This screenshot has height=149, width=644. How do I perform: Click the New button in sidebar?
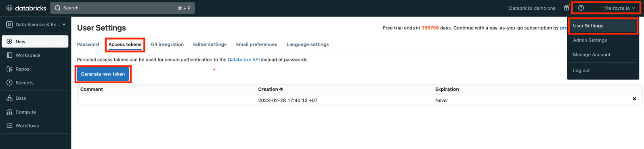(x=35, y=42)
